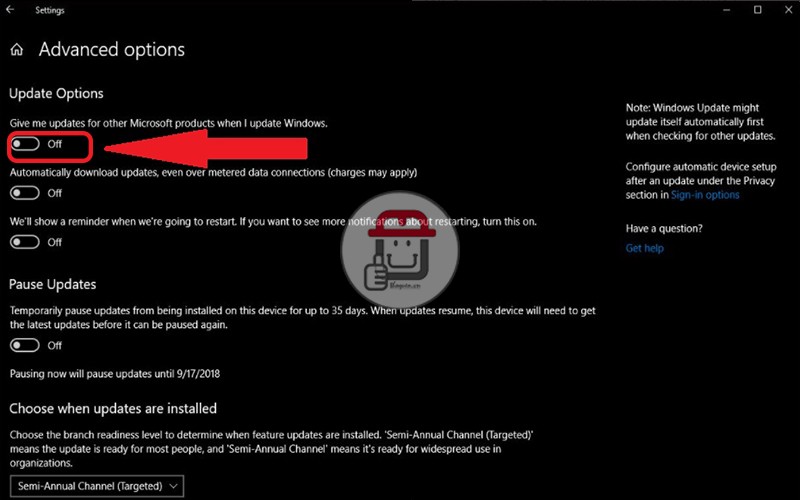This screenshot has width=800, height=500.
Task: Enable more restart reminder notifications toggle
Action: tap(26, 242)
